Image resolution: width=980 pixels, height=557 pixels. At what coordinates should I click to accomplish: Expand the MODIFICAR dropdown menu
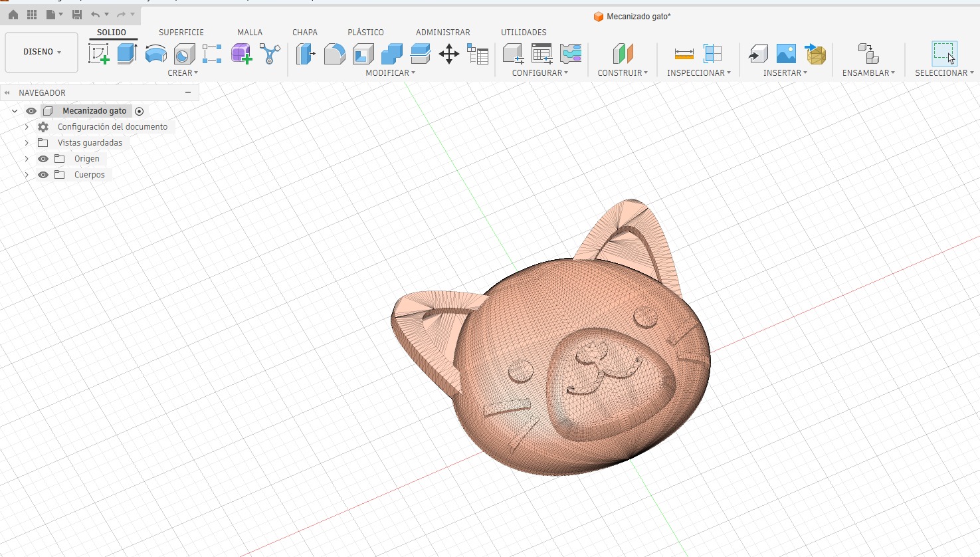pos(391,73)
